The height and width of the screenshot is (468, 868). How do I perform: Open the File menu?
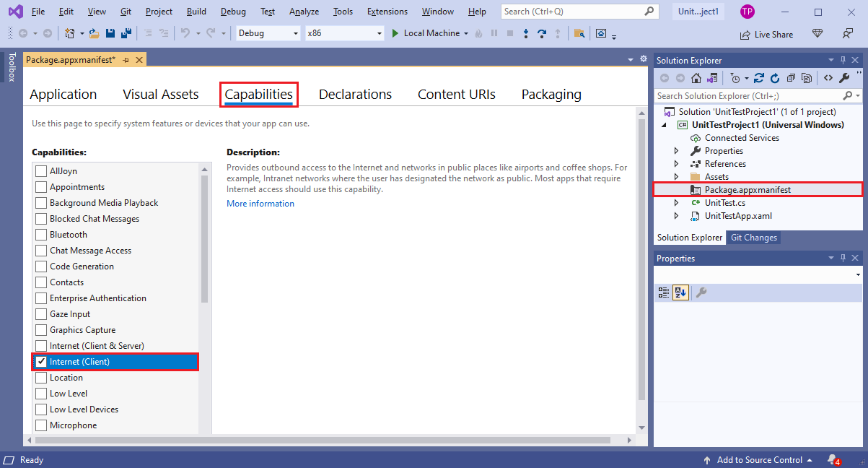point(38,12)
